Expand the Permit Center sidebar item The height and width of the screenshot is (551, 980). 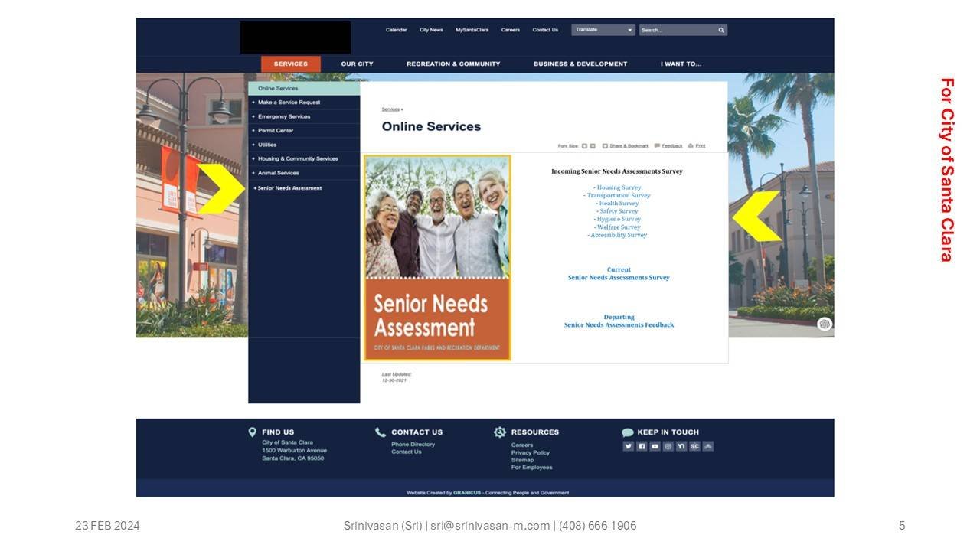275,131
